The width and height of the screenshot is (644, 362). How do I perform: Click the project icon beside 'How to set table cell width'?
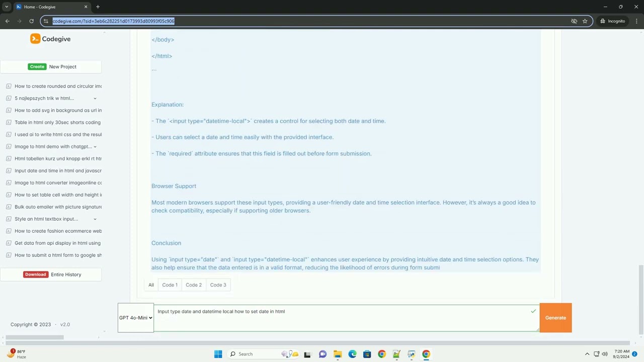pyautogui.click(x=9, y=195)
